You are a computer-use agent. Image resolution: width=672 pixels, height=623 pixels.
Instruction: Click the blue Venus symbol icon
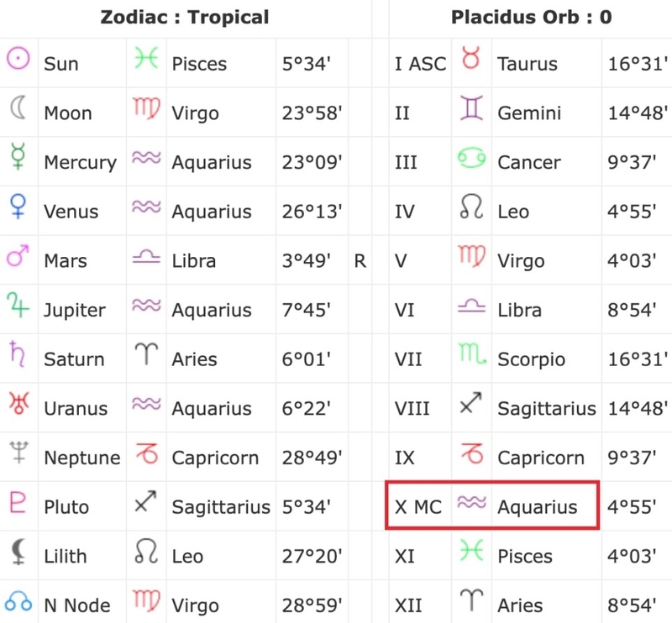18,206
